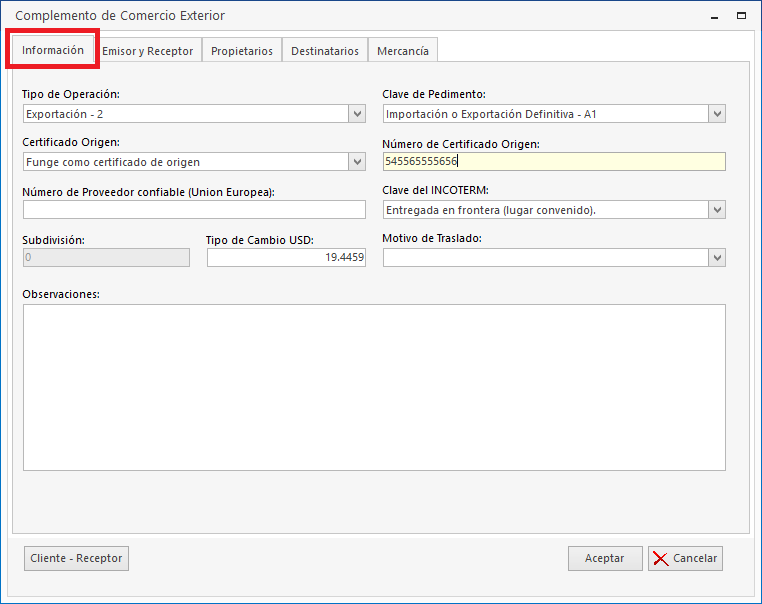
Task: Minimize the Complemento de Comercio Exterior window
Action: [x=715, y=16]
